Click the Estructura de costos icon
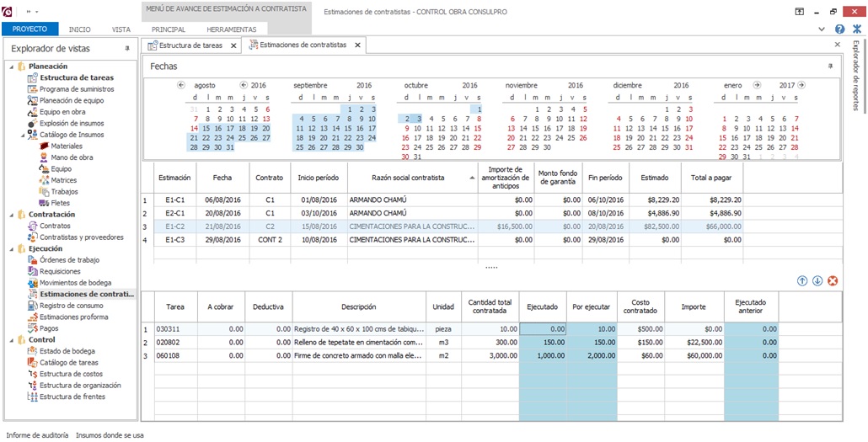 click(x=32, y=374)
